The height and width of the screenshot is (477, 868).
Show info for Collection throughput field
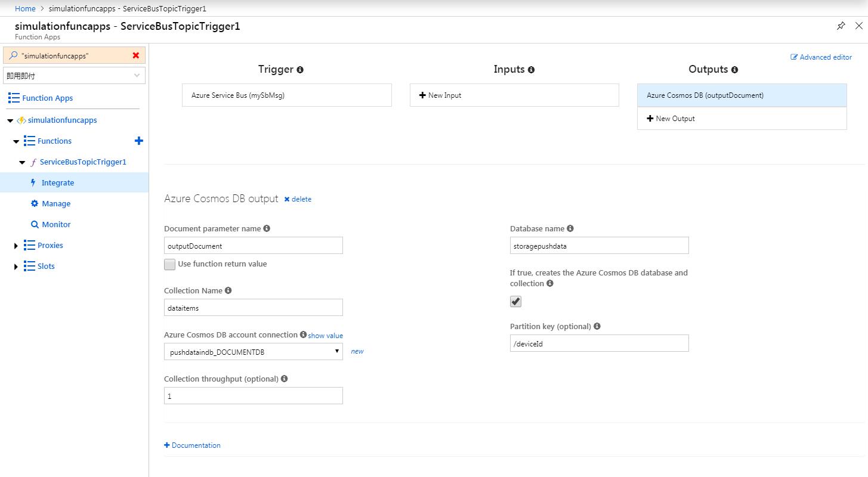tap(284, 379)
